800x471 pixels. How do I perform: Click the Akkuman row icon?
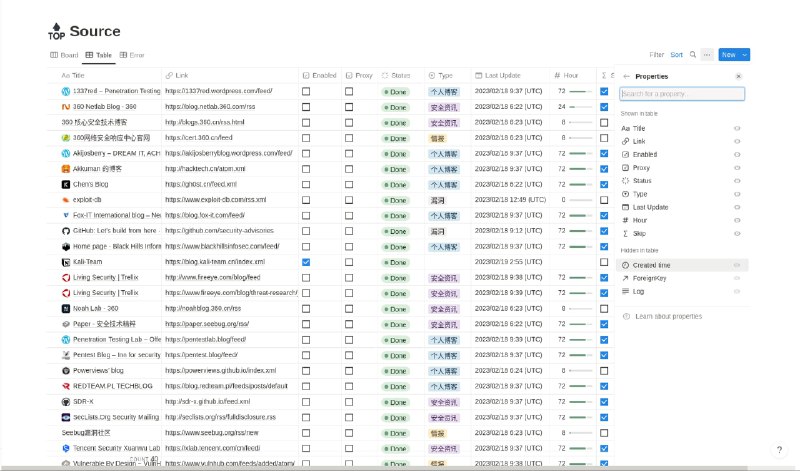tap(66, 169)
